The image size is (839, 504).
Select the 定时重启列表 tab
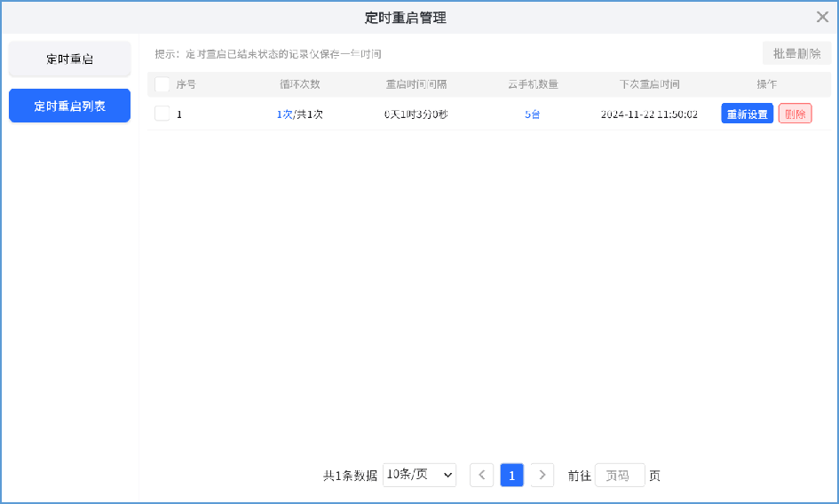click(70, 106)
